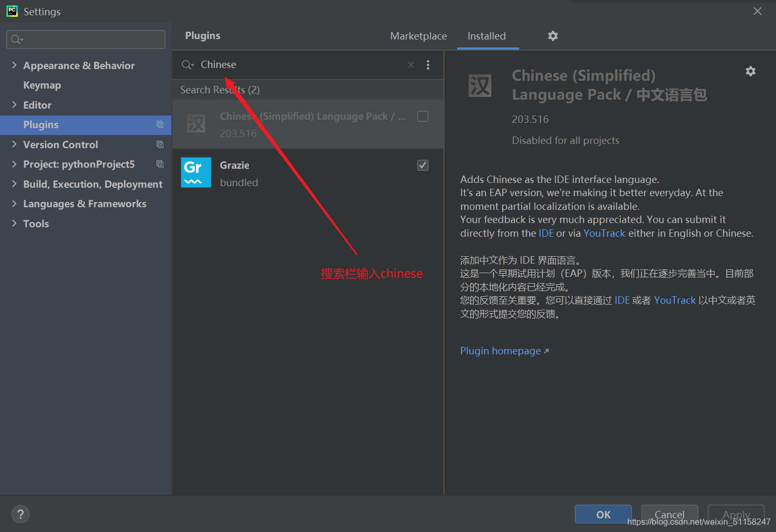Click 'Disabled for all projects' status text

click(566, 140)
